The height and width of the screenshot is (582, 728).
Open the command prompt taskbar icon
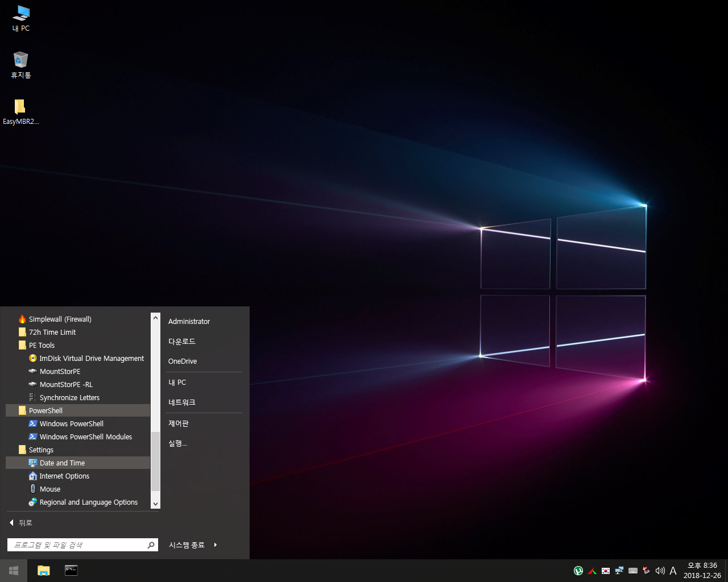(x=71, y=571)
